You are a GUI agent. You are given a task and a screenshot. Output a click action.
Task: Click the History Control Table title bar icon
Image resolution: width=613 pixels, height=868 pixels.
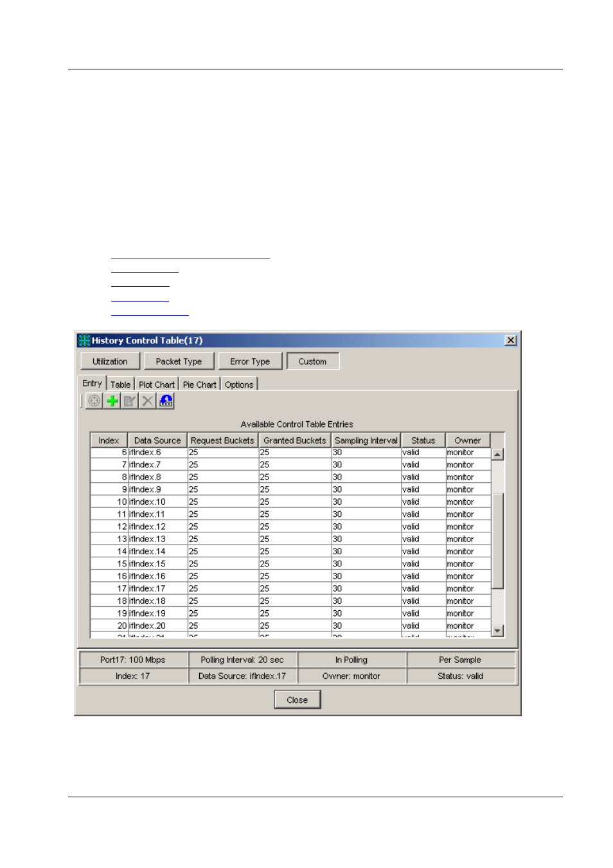(84, 341)
